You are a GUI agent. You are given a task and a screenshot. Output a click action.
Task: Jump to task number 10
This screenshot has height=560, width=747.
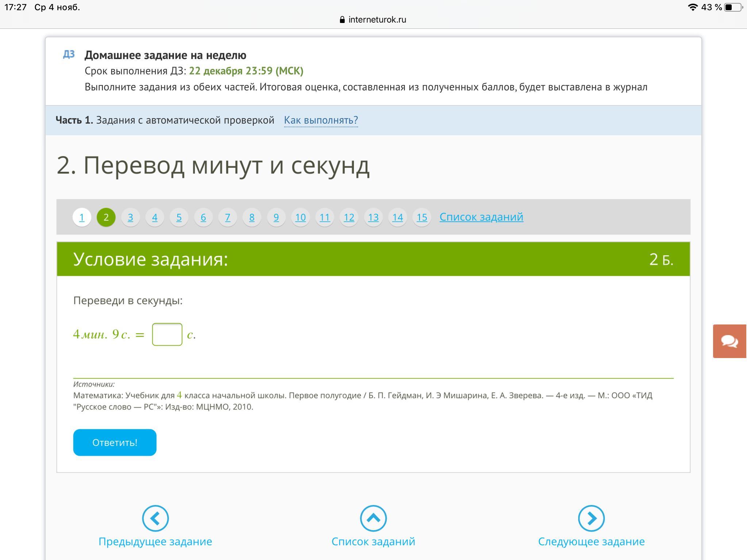(300, 217)
